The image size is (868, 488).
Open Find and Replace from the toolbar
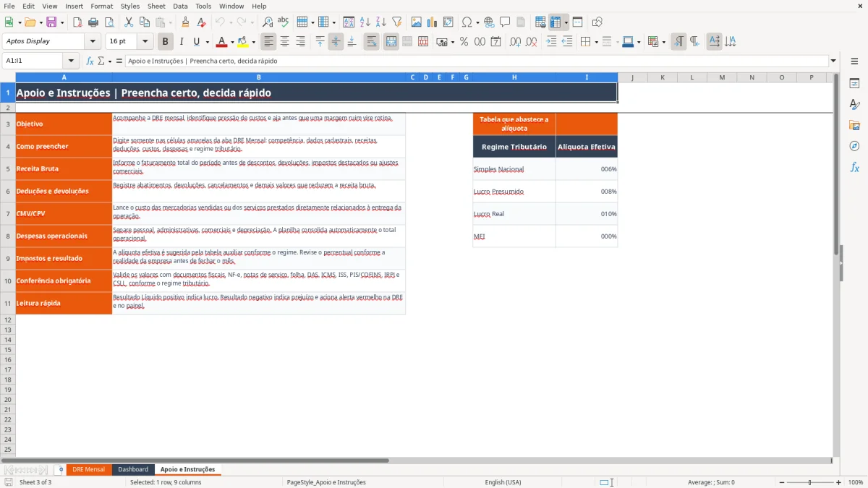pyautogui.click(x=268, y=22)
